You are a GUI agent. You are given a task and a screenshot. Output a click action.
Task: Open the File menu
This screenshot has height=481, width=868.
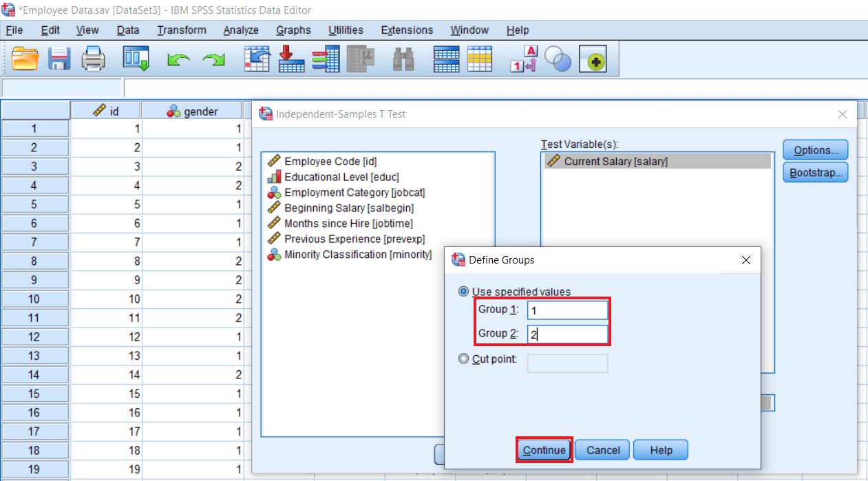[x=14, y=30]
